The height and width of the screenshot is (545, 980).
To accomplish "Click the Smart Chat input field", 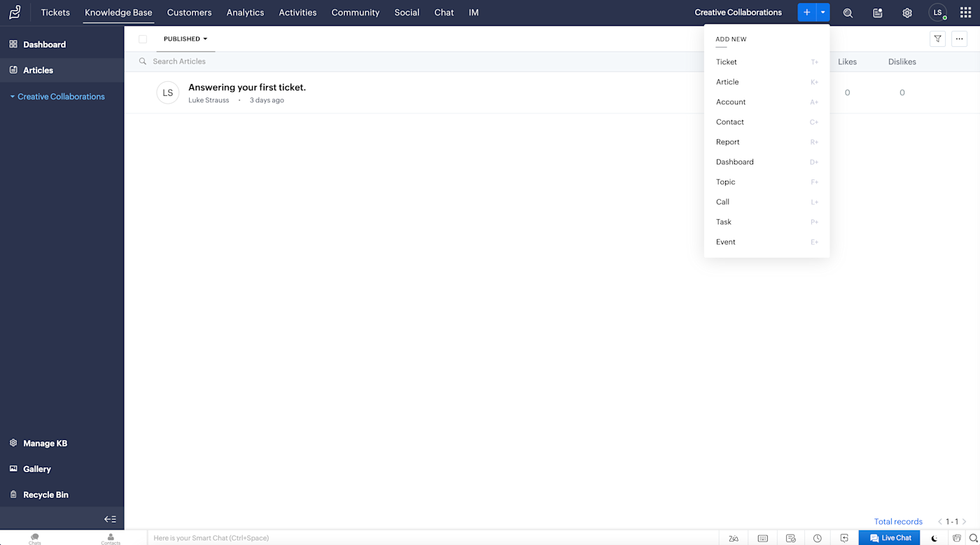I will coord(434,538).
